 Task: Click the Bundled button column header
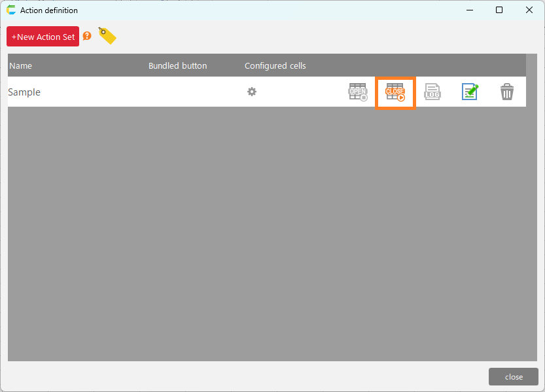tap(177, 65)
